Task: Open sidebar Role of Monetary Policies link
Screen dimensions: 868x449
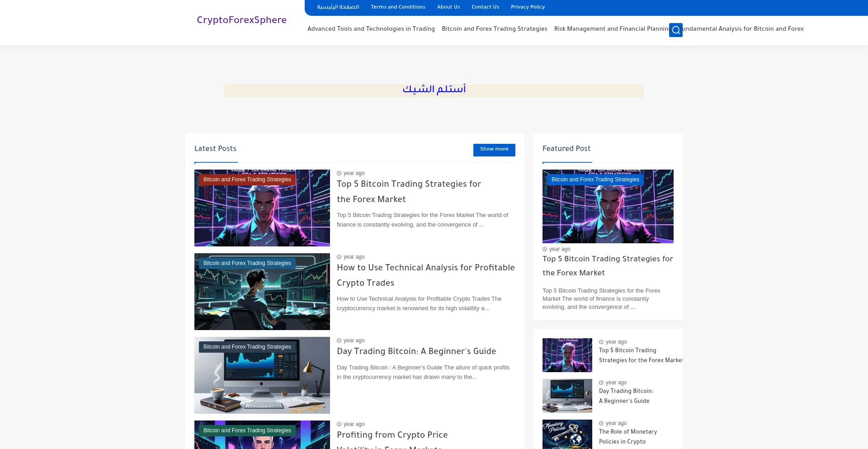Action: coord(627,437)
